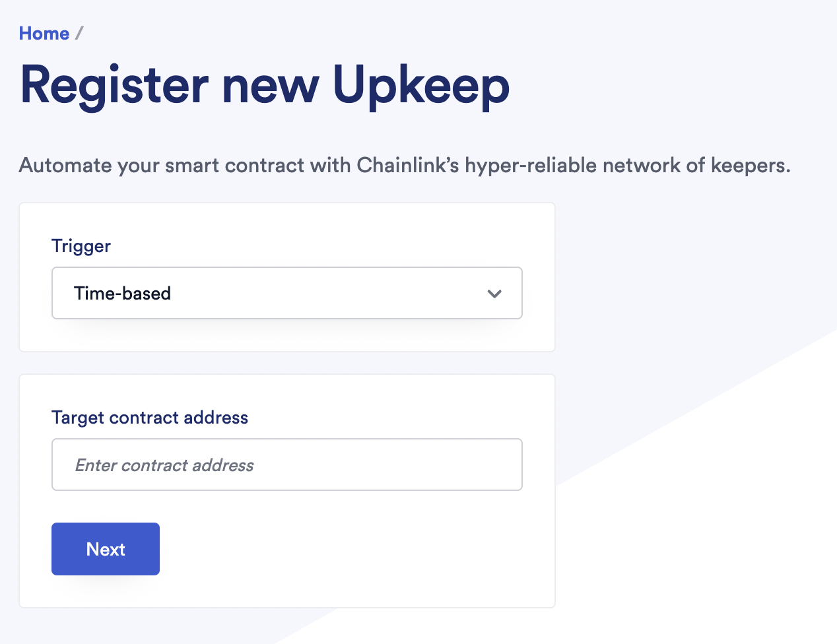This screenshot has width=837, height=644.
Task: Open the Trigger combo box
Action: pos(286,293)
